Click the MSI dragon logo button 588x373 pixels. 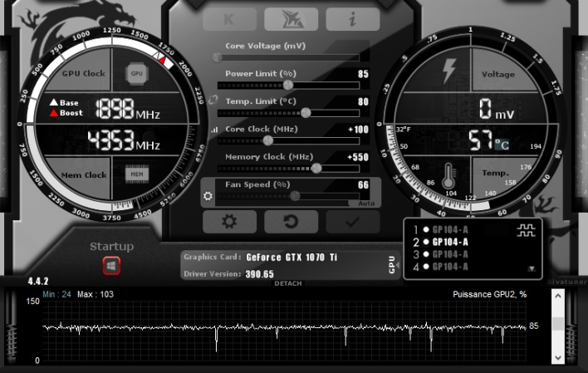pyautogui.click(x=291, y=20)
